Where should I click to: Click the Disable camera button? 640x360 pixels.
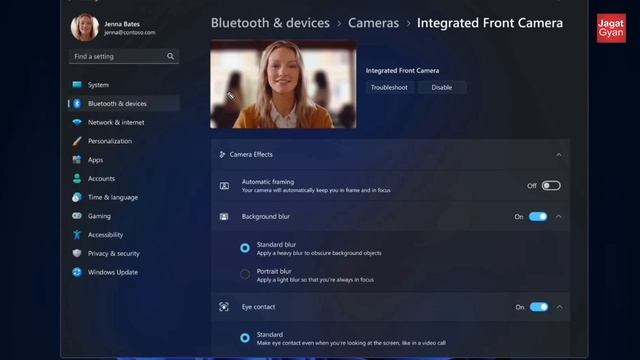tap(442, 87)
